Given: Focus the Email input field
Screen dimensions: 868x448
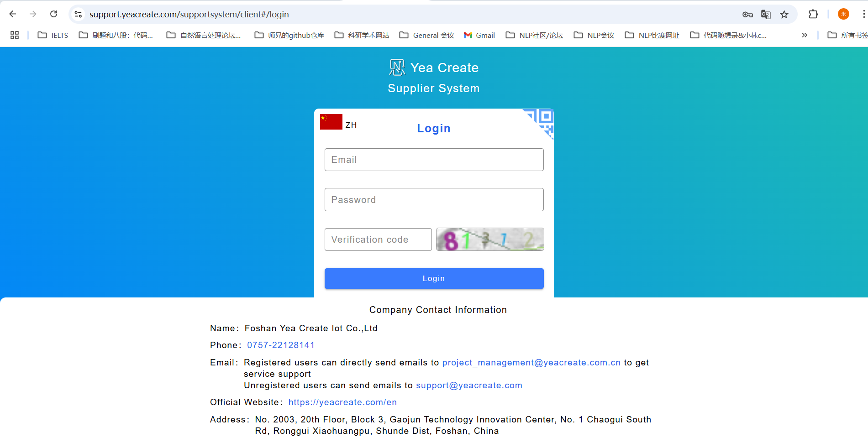Looking at the screenshot, I should coord(434,160).
